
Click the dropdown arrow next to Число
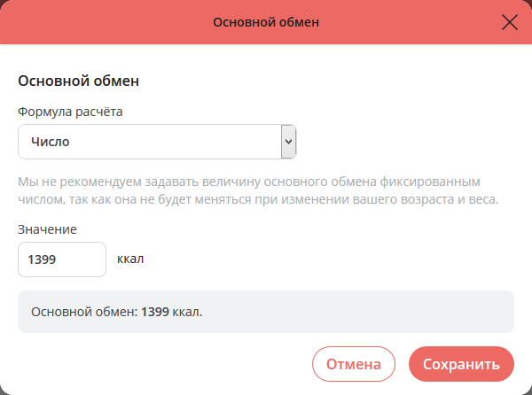[287, 142]
